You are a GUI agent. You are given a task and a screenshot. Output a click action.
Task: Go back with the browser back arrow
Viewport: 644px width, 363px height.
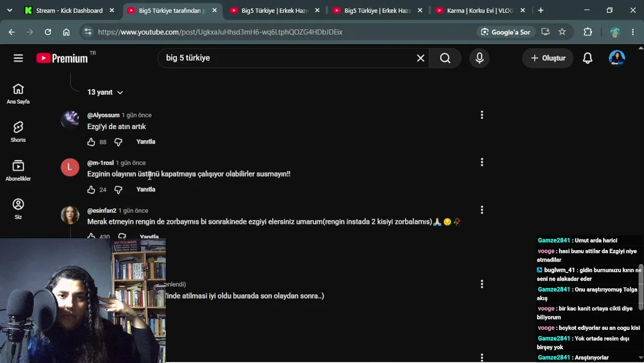point(12,32)
